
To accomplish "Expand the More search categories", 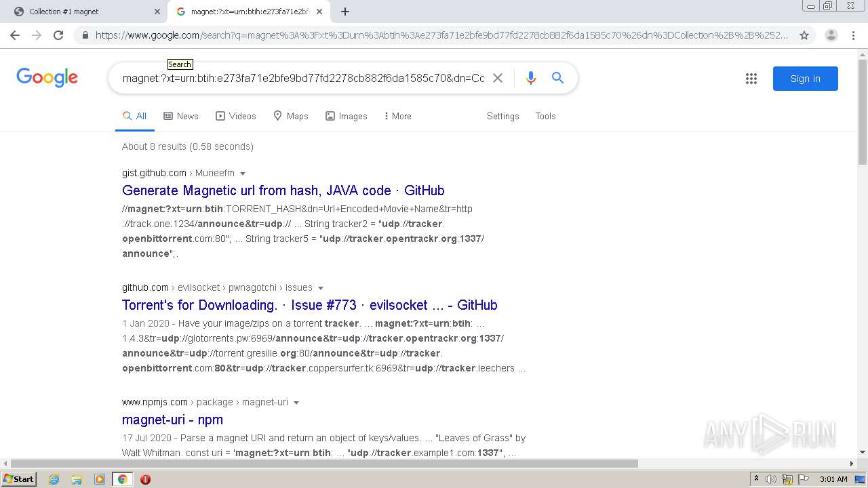I will click(398, 116).
